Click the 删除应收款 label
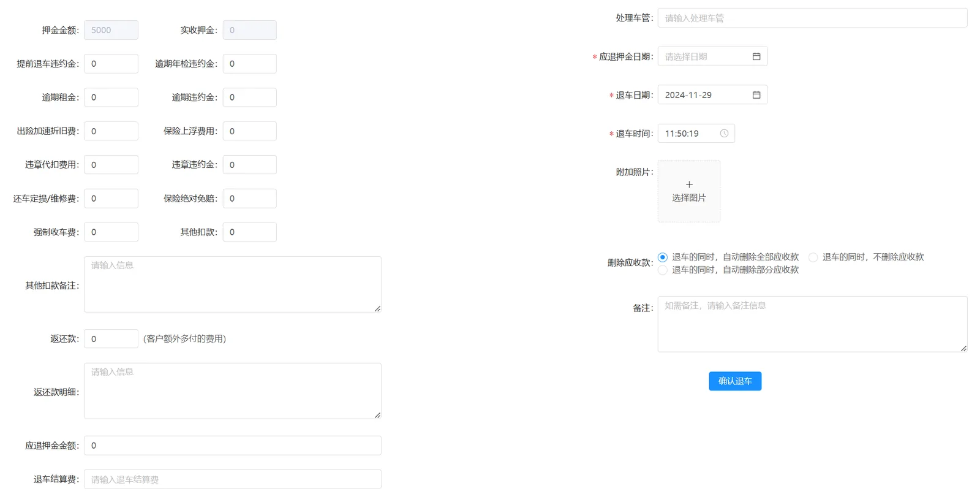The height and width of the screenshot is (502, 980). point(630,263)
